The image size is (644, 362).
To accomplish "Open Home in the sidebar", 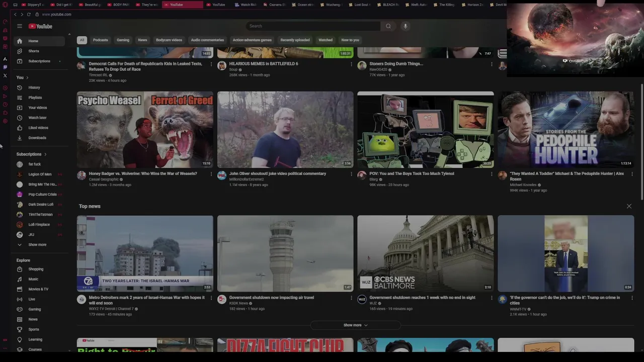I will 33,41.
